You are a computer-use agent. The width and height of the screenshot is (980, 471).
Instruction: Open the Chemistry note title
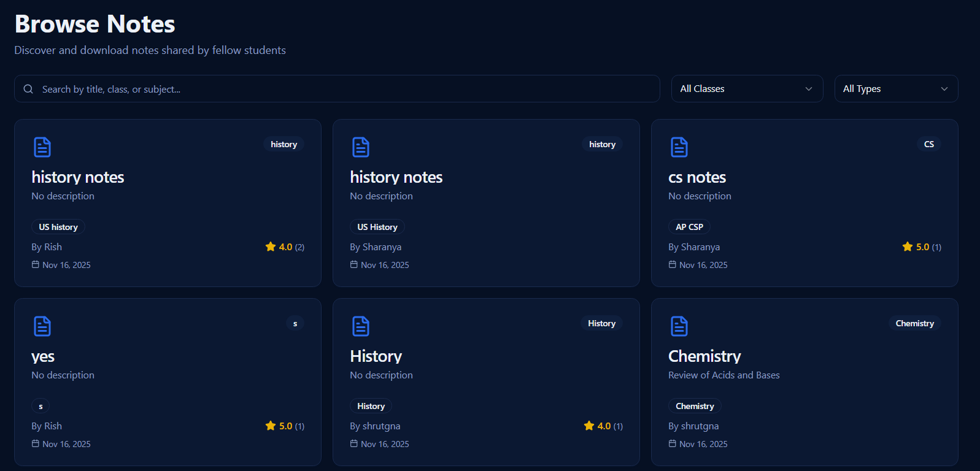[704, 356]
